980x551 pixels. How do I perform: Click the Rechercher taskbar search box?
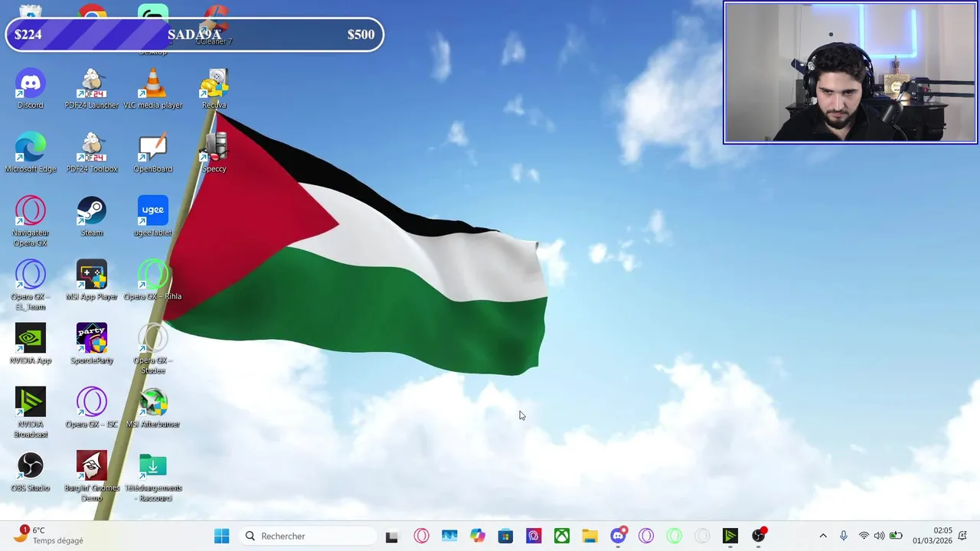(x=307, y=536)
